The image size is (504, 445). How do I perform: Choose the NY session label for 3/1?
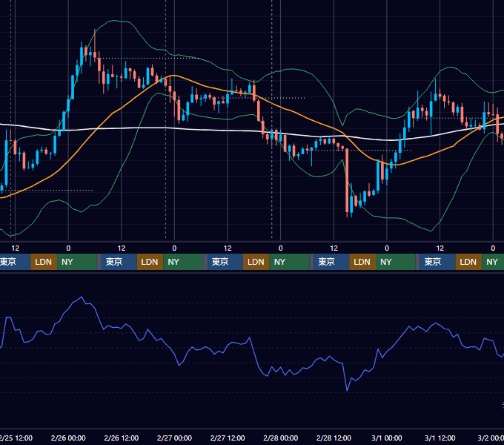click(x=493, y=262)
